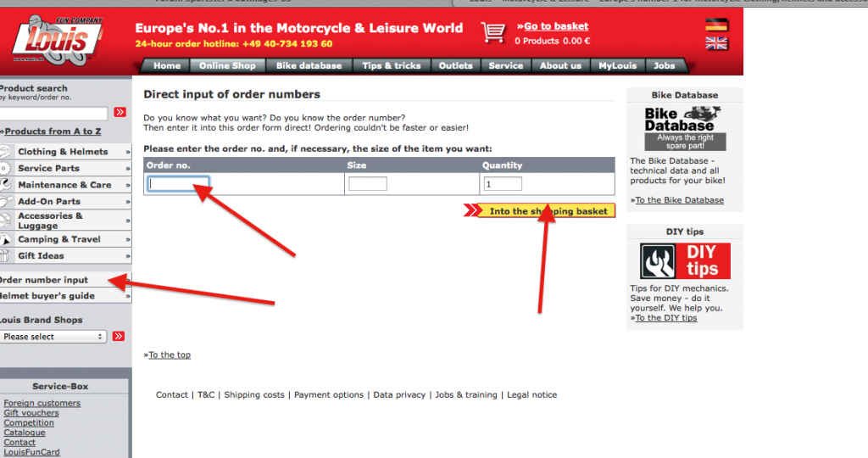Viewport: 868px width, 458px height.
Task: Go to selected Louis Brand Shop arrow
Action: [119, 336]
